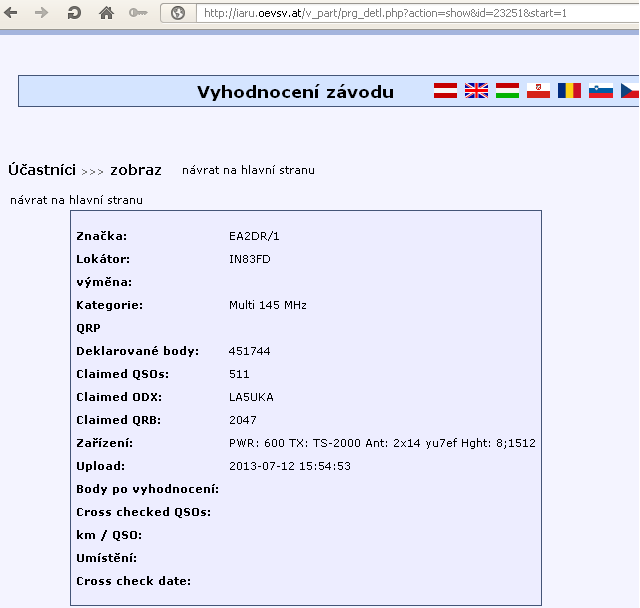Click the 'Vyhodnocení závodu' header title
The width and height of the screenshot is (640, 608).
click(x=295, y=92)
